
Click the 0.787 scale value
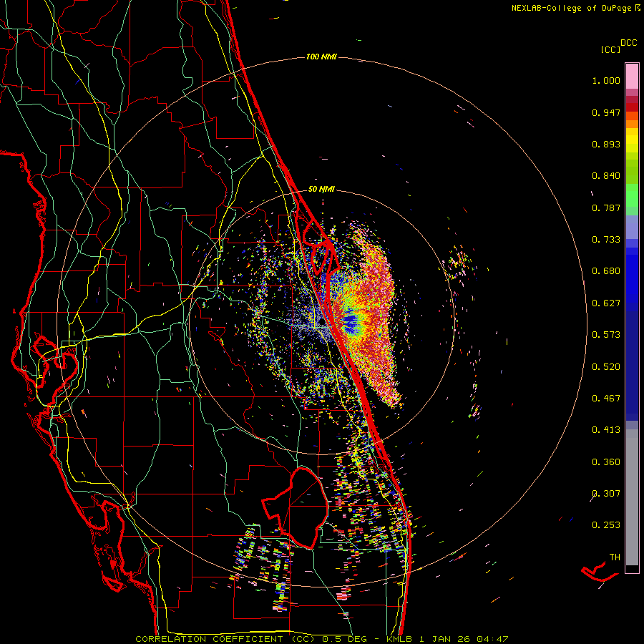click(606, 208)
